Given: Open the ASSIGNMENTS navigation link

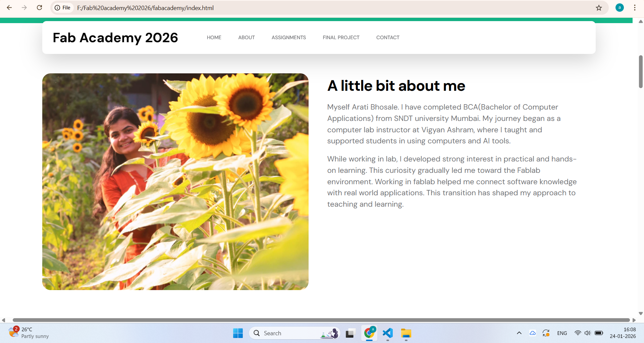Looking at the screenshot, I should point(289,38).
